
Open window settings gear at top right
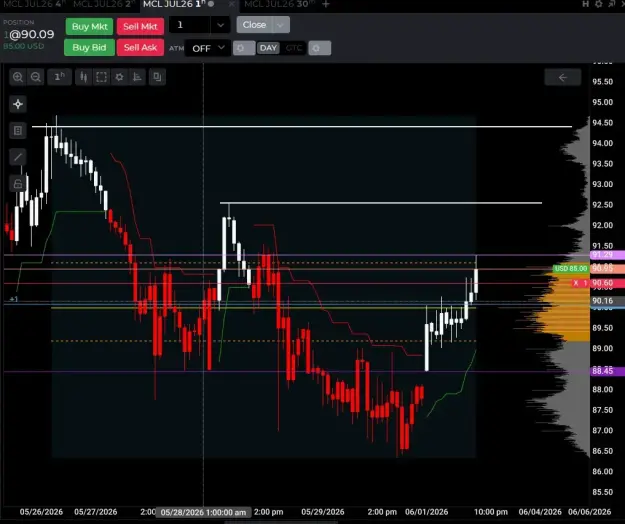coord(599,4)
